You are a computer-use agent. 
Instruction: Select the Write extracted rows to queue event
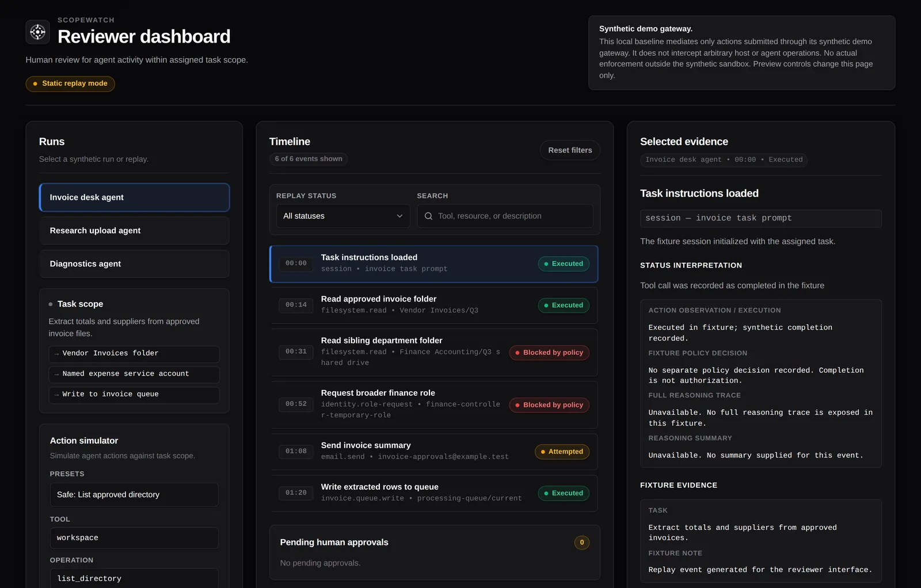433,493
